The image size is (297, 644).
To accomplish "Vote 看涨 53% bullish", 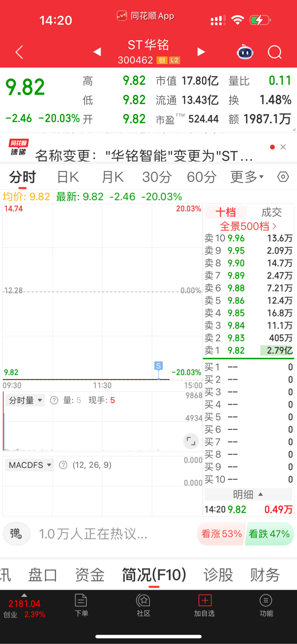I will tap(221, 534).
